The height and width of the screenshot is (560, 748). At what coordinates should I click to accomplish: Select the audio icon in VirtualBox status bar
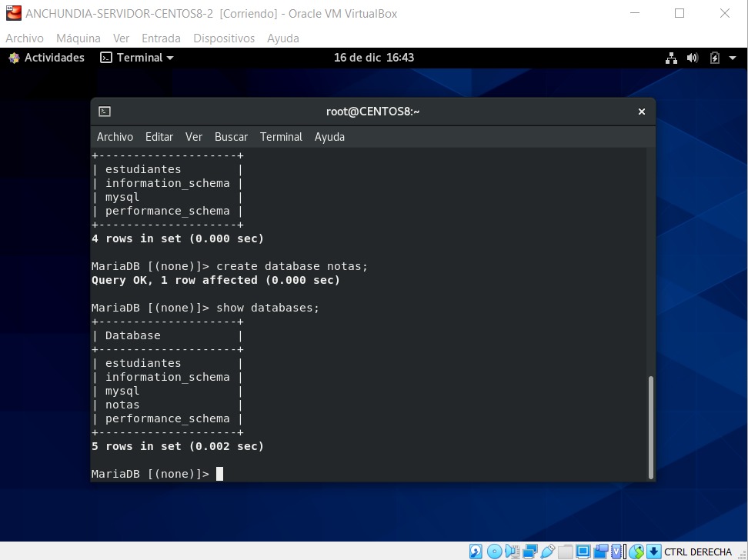(x=510, y=550)
